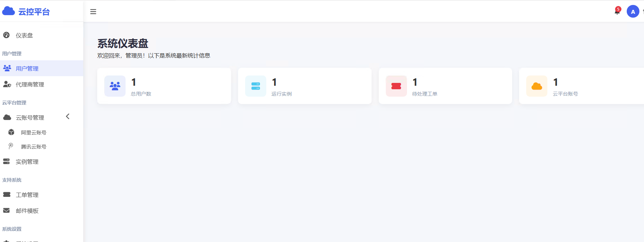Click the user avatar circle labeled A
The height and width of the screenshot is (242, 644).
[633, 12]
